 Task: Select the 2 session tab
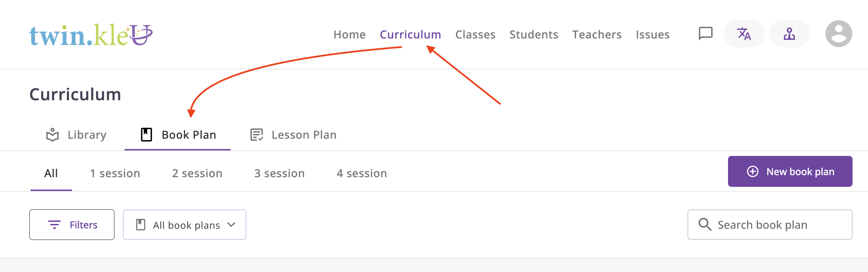coord(197,173)
